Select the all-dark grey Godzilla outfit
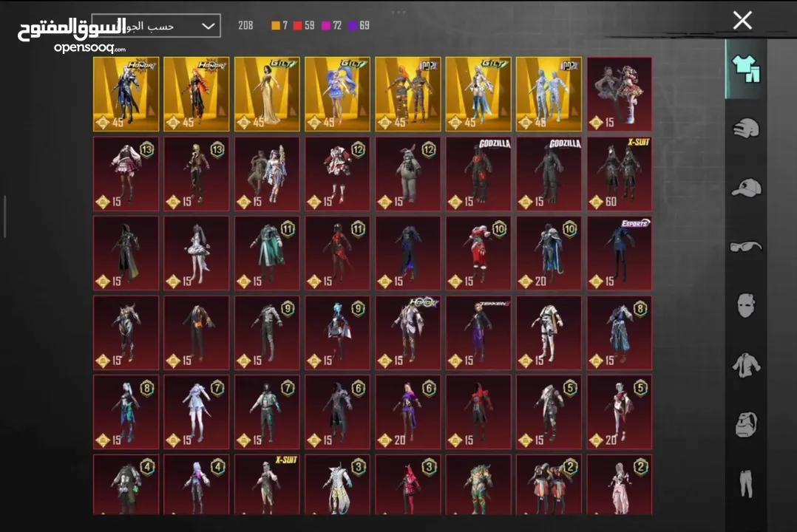The height and width of the screenshot is (532, 797). click(549, 174)
